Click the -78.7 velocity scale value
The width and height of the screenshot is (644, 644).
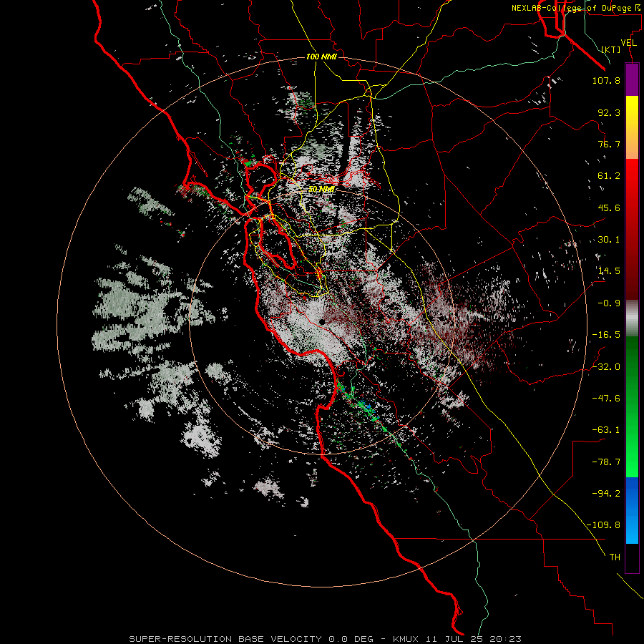point(606,462)
